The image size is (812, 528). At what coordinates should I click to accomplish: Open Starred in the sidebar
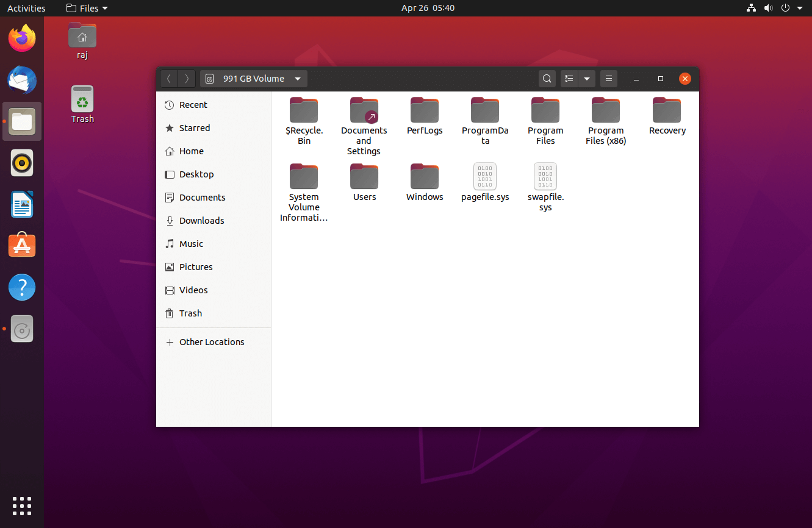pyautogui.click(x=214, y=128)
